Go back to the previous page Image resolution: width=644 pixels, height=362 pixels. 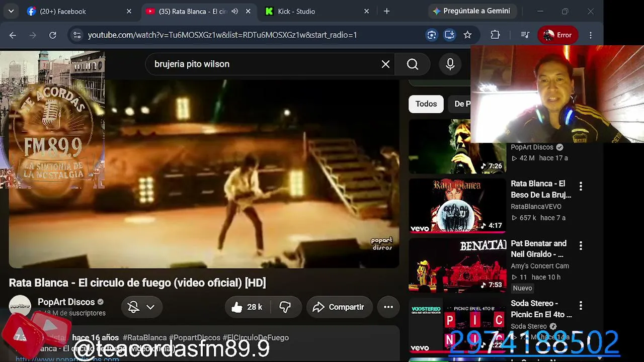click(x=13, y=35)
